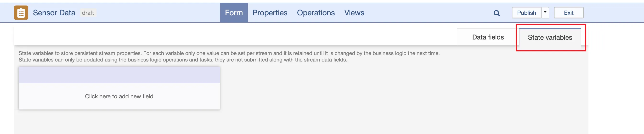Click the draft status badge
The height and width of the screenshot is (134, 644).
point(88,13)
